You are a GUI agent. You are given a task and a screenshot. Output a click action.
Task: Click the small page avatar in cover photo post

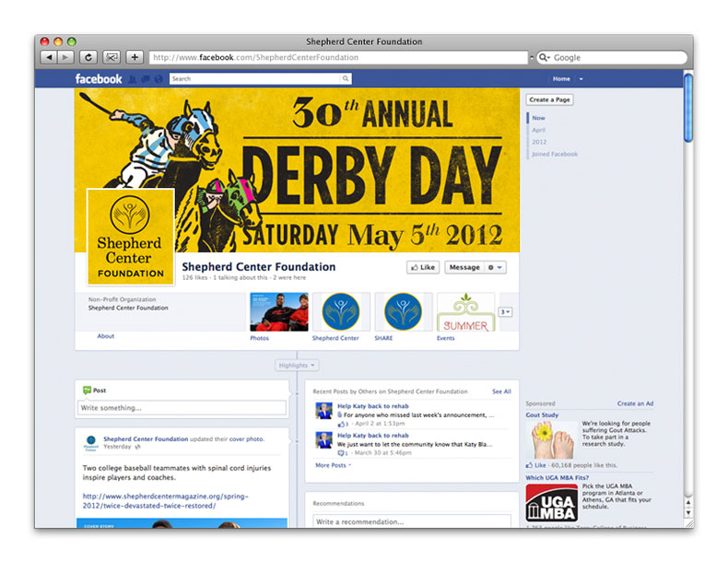point(91,443)
